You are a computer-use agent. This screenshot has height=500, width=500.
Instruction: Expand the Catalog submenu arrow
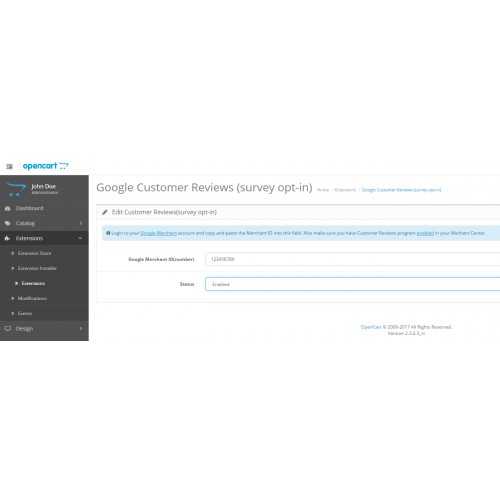pyautogui.click(x=81, y=223)
